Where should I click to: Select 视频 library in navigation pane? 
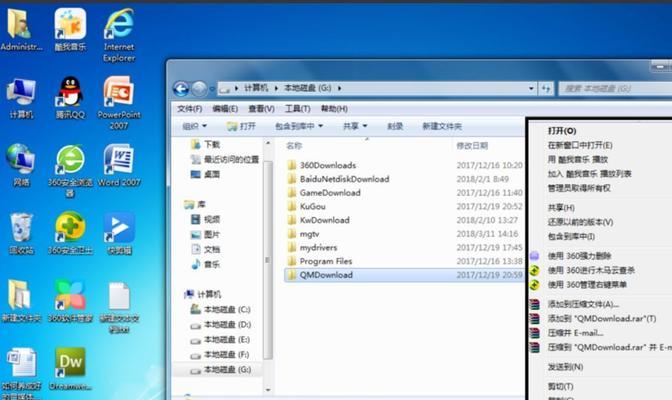tap(205, 220)
